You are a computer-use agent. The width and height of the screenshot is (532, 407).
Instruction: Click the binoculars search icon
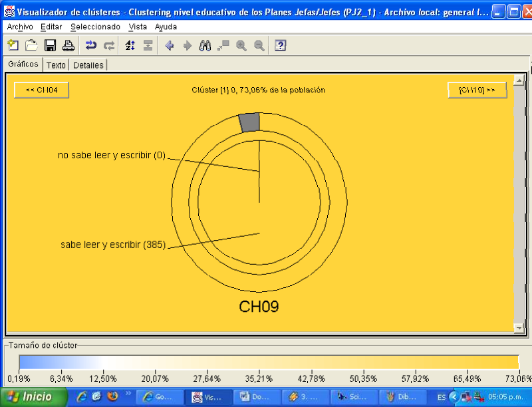click(x=205, y=45)
